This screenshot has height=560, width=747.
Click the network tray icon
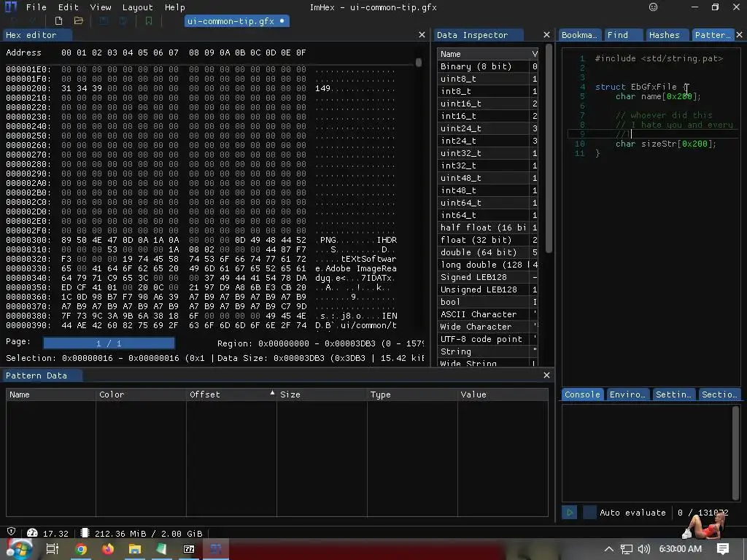pos(627,549)
